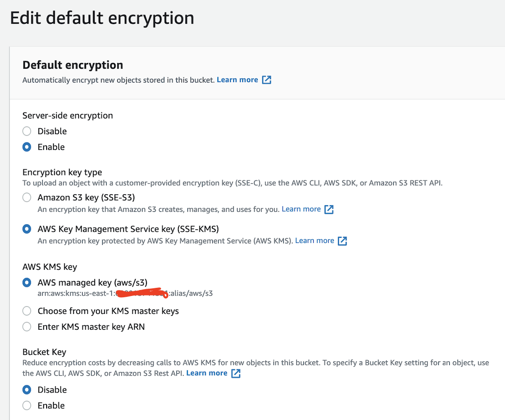This screenshot has height=420, width=505.
Task: Pick AWS managed key (aws/s3) option
Action: [x=27, y=282]
